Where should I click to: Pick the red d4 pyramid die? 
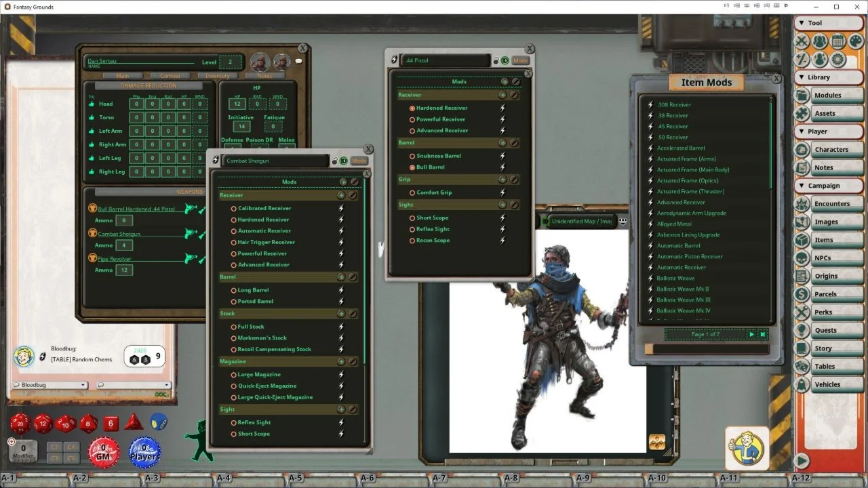pos(134,422)
